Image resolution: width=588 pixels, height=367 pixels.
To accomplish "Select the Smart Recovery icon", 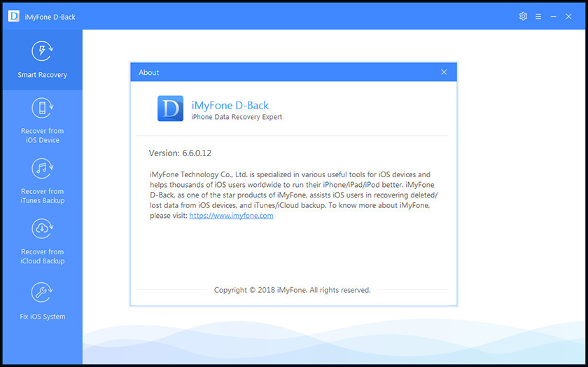I will (42, 51).
